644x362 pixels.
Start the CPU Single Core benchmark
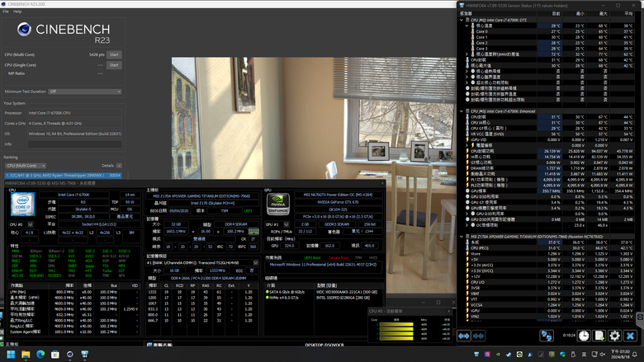(x=114, y=65)
